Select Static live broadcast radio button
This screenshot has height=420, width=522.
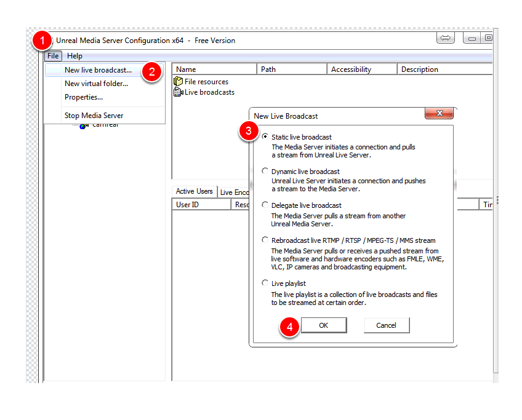[x=265, y=137]
